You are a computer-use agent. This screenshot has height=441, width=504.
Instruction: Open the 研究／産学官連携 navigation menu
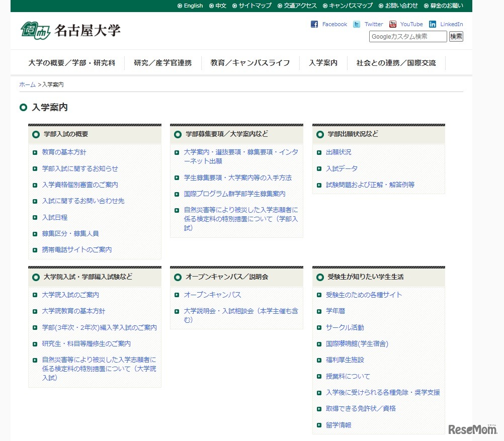pos(163,63)
